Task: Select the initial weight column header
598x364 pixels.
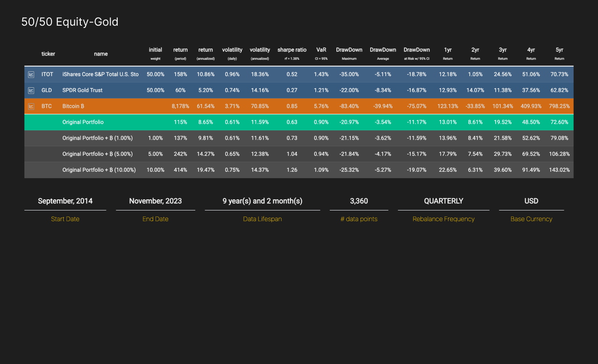Action: point(155,53)
